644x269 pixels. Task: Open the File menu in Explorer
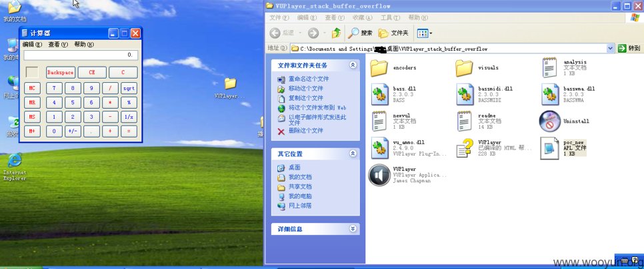coord(279,17)
